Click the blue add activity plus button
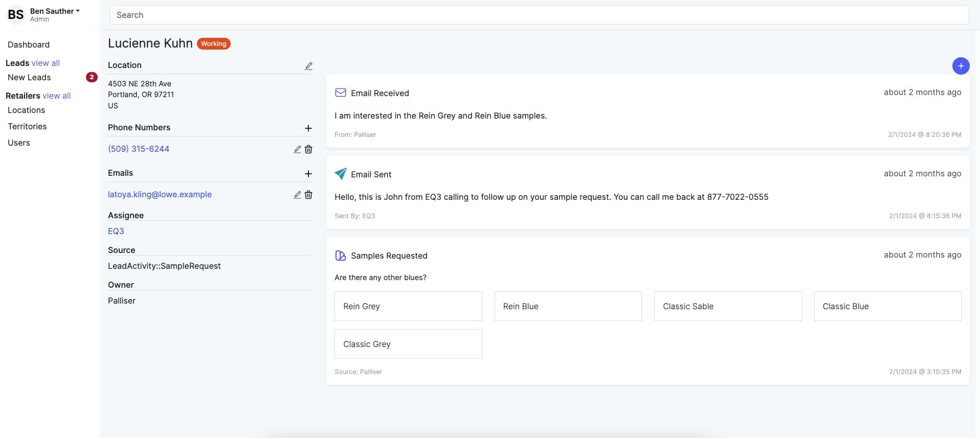Image resolution: width=980 pixels, height=438 pixels. [960, 66]
